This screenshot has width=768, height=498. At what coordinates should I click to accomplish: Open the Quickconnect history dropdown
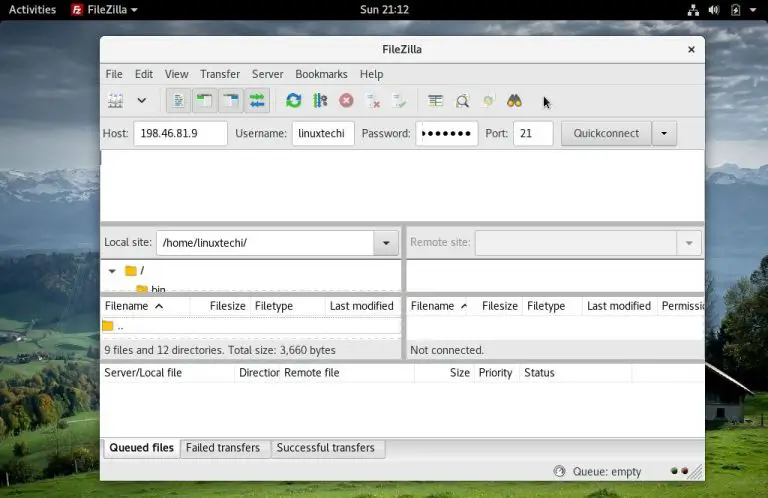(664, 133)
